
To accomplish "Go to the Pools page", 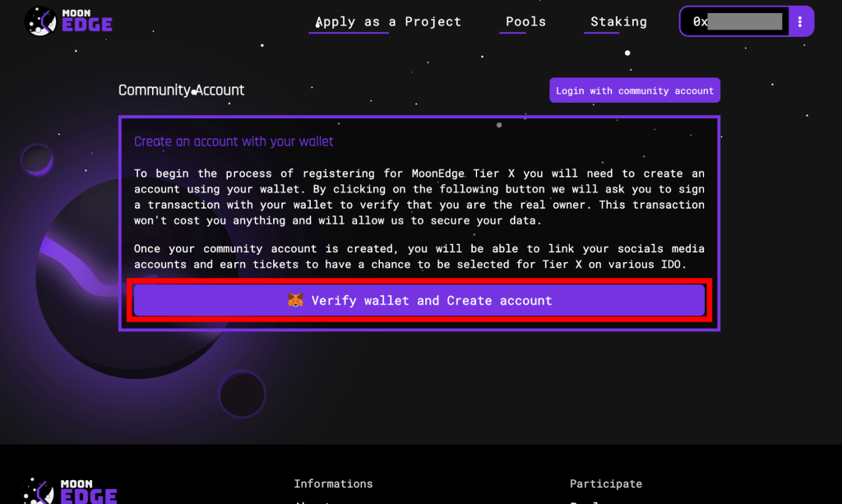I will click(x=525, y=21).
